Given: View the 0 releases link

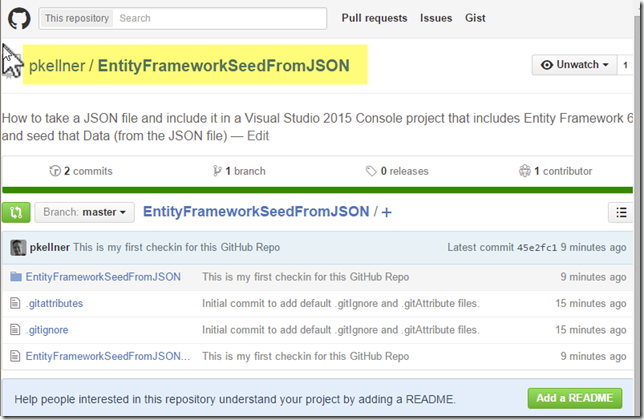Looking at the screenshot, I should pyautogui.click(x=397, y=171).
